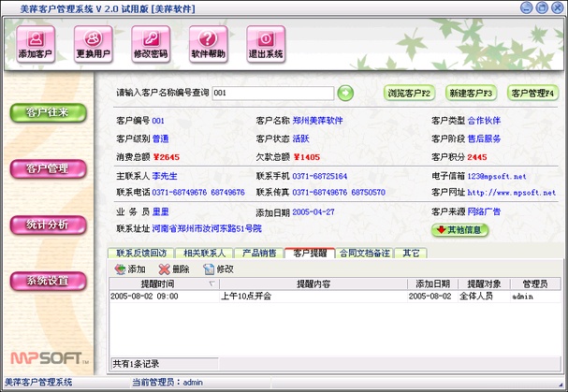
Task: Select the 合同文档备注 tab
Action: 366,253
